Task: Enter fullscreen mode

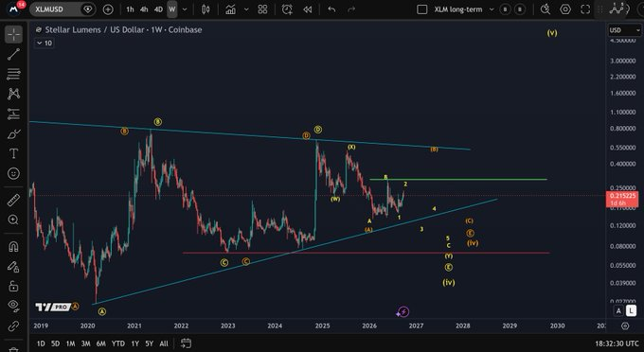Action: (585, 9)
